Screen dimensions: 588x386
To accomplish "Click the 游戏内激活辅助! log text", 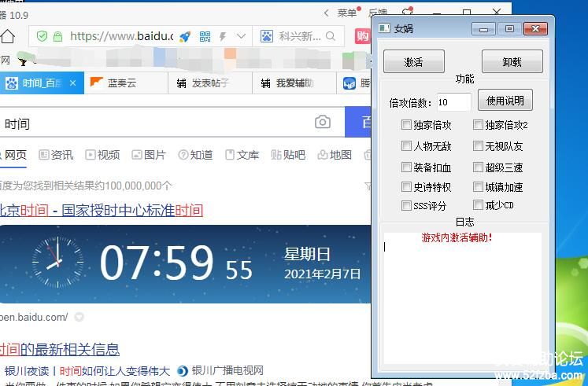I will coord(457,237).
